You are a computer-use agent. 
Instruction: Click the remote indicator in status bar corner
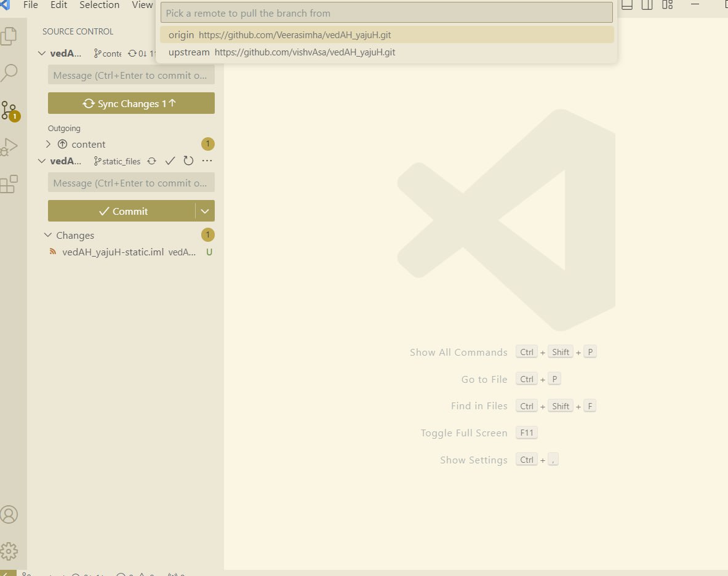[8, 573]
